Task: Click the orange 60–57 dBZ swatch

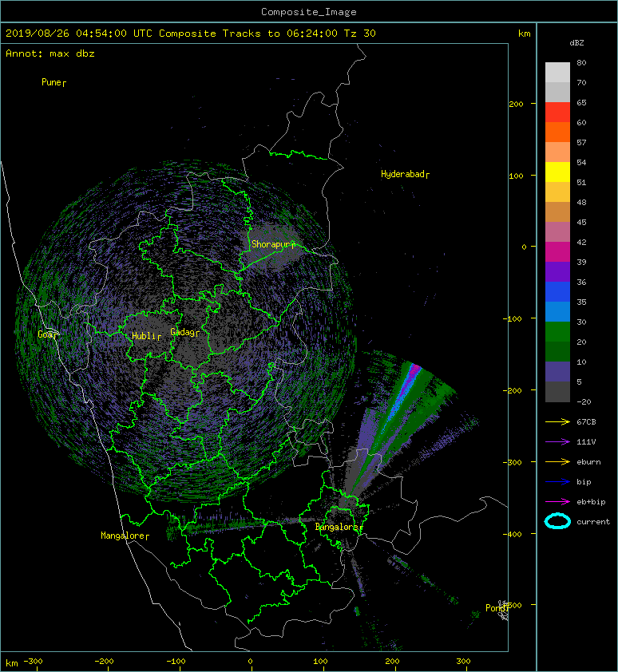Action: [x=557, y=132]
